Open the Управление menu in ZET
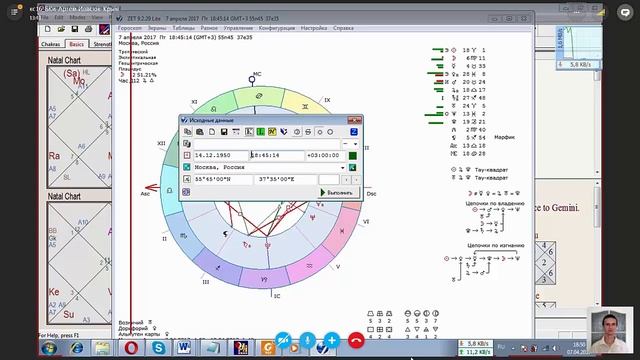Image resolution: width=640 pixels, height=360 pixels. pos(238,28)
